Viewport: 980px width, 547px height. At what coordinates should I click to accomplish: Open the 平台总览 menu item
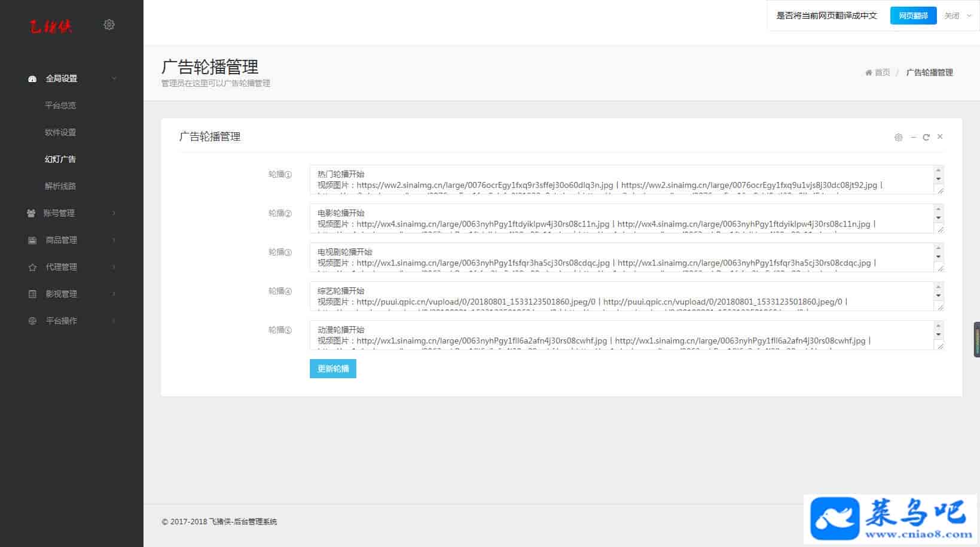pyautogui.click(x=60, y=105)
